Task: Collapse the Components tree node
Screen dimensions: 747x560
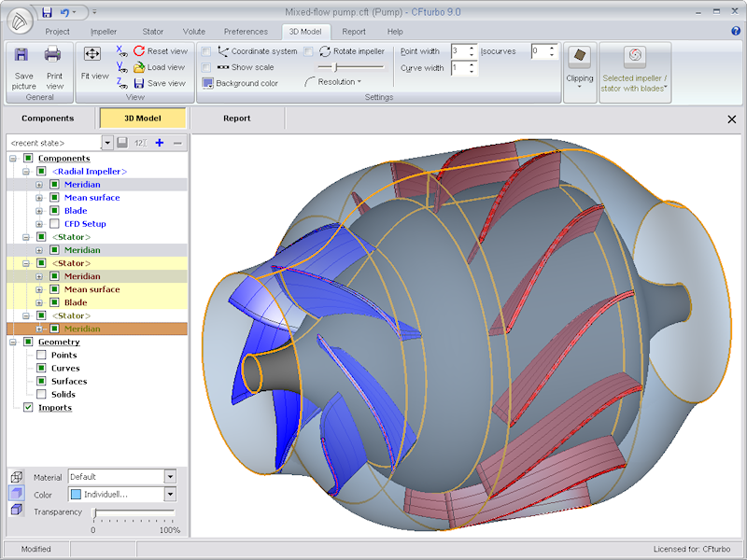Action: 13,158
